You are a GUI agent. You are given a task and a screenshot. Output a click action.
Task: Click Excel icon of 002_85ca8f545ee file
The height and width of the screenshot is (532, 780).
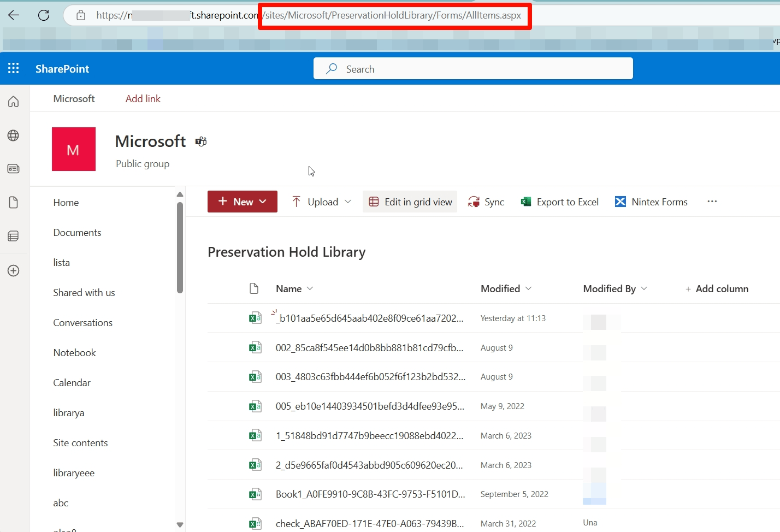(x=255, y=347)
